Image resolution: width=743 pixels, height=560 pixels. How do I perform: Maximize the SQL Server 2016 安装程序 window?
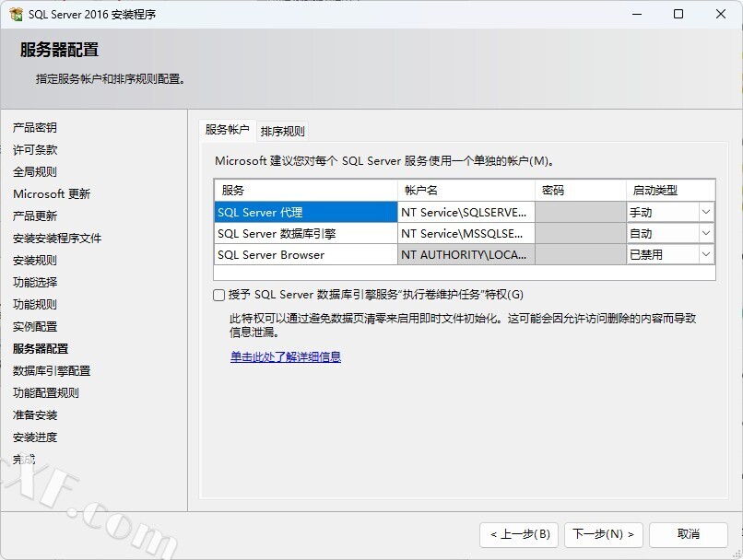pyautogui.click(x=678, y=14)
